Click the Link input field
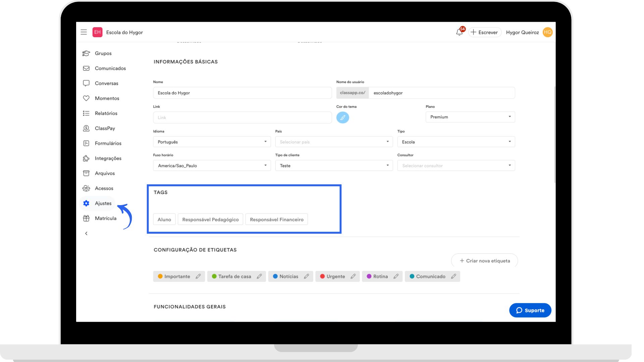This screenshot has width=644, height=362. [243, 118]
